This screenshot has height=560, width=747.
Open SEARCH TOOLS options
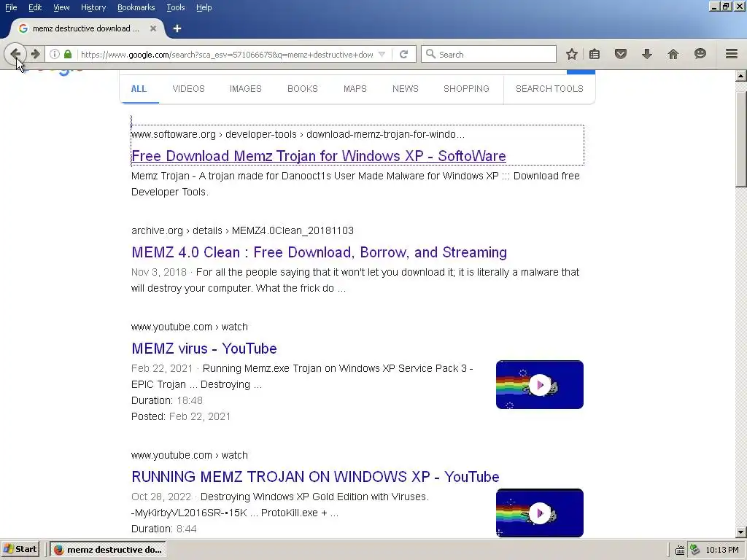[549, 88]
